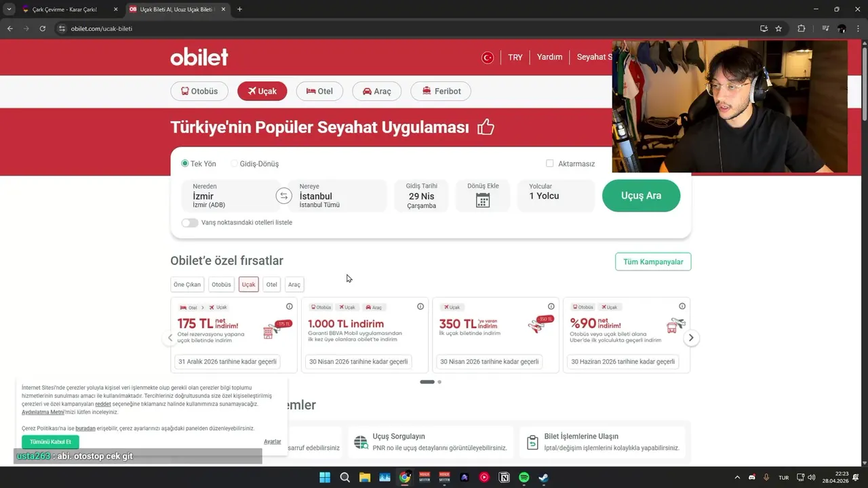
Task: Click second carousel page indicator dot
Action: pyautogui.click(x=439, y=382)
